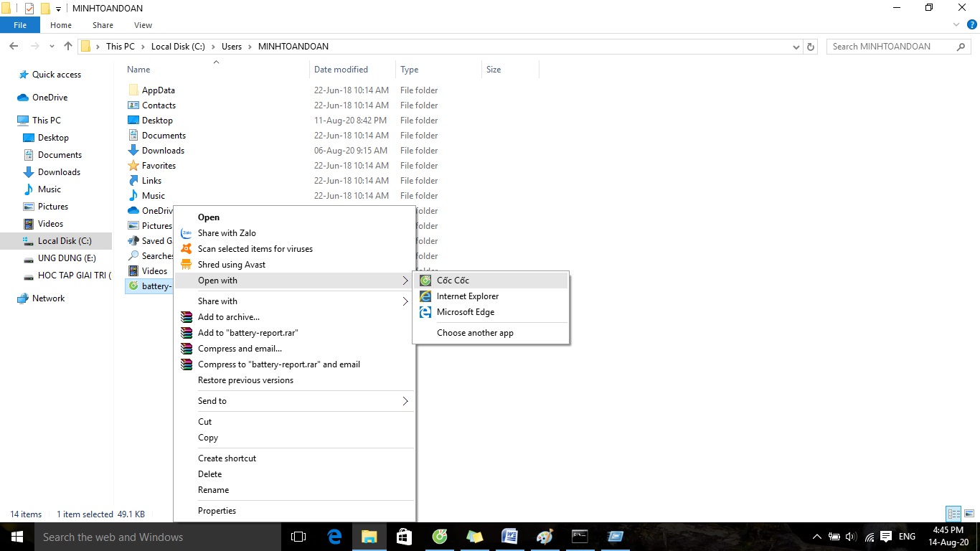Go up one folder level
Viewport: 980px width, 551px height.
pyautogui.click(x=68, y=47)
